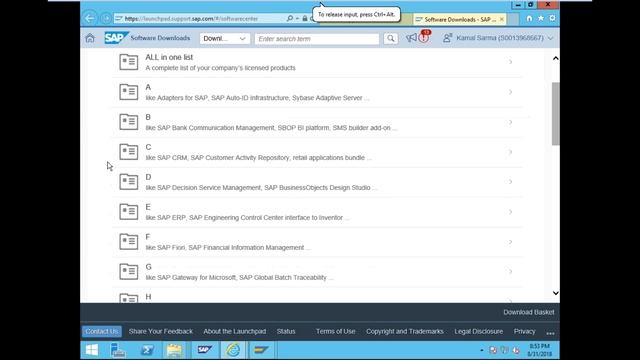Open the Download Basket
Viewport: 640px width, 360px height.
529,312
